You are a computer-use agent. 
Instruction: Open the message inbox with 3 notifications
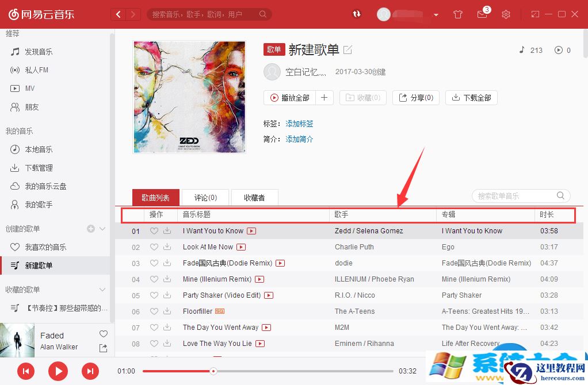[x=482, y=14]
